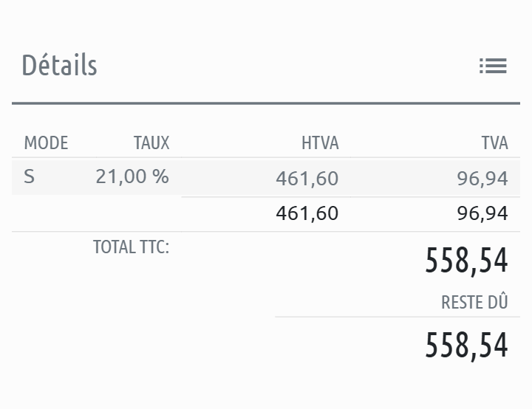This screenshot has width=532, height=409.
Task: Select the TAUX column header
Action: 151,143
